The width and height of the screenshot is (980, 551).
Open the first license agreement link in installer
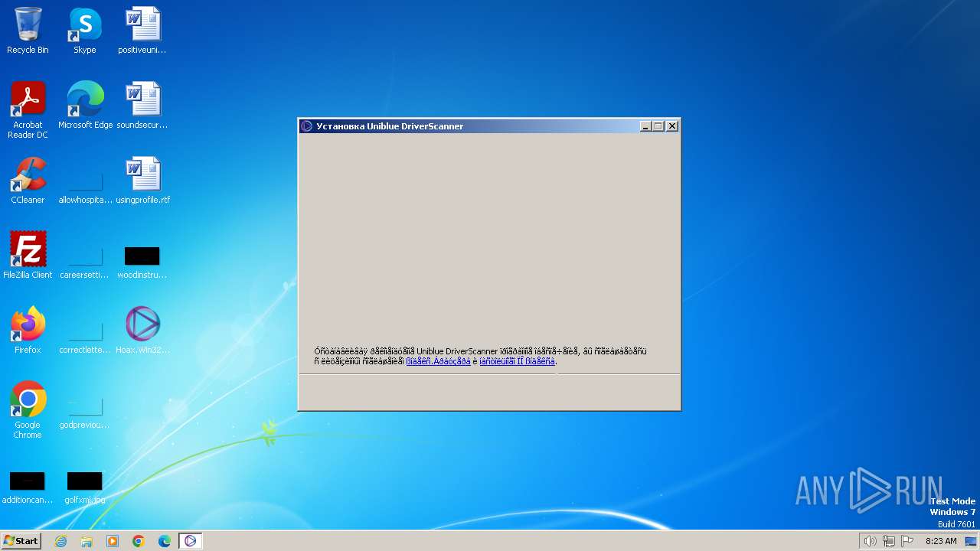(x=438, y=361)
